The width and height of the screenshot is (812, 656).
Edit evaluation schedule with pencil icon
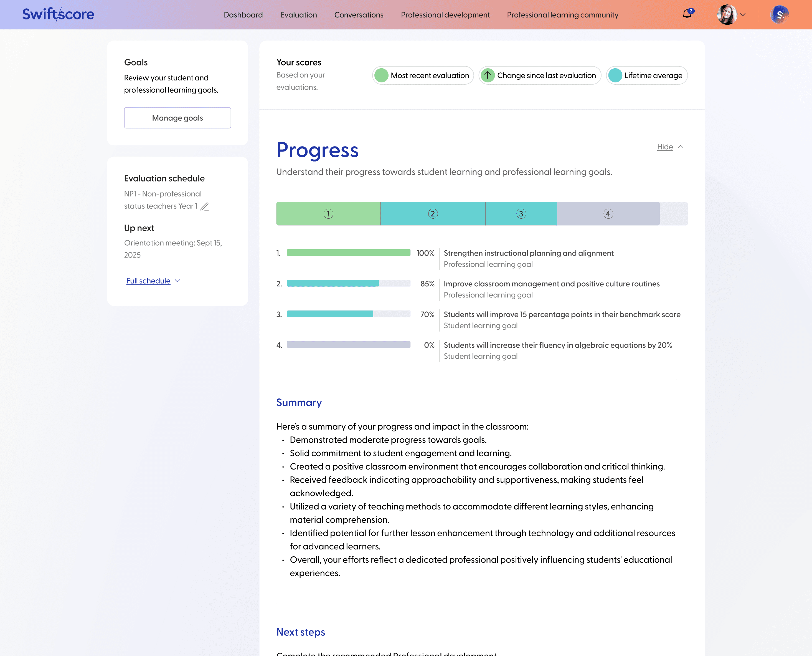(205, 206)
